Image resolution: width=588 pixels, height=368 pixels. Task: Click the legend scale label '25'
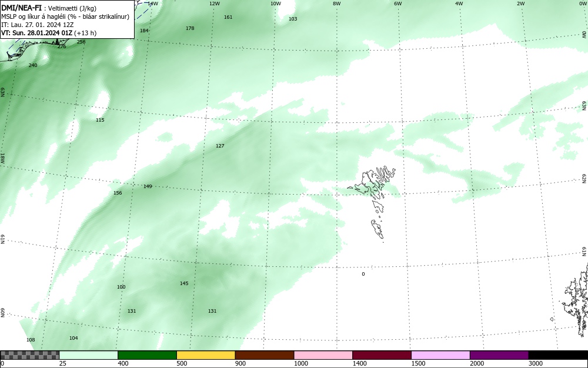point(63,363)
